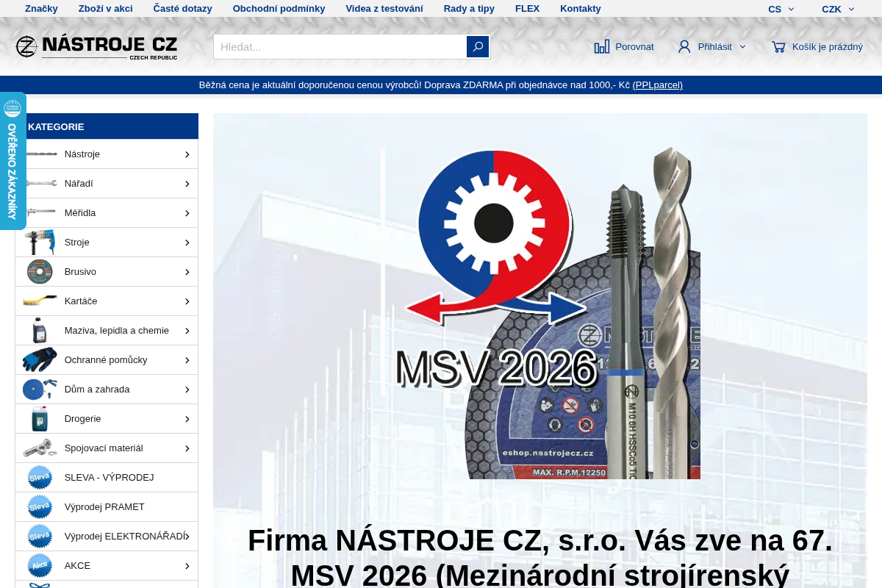Open the Časté dotazy menu item
This screenshot has height=588, width=882.
pyautogui.click(x=183, y=9)
